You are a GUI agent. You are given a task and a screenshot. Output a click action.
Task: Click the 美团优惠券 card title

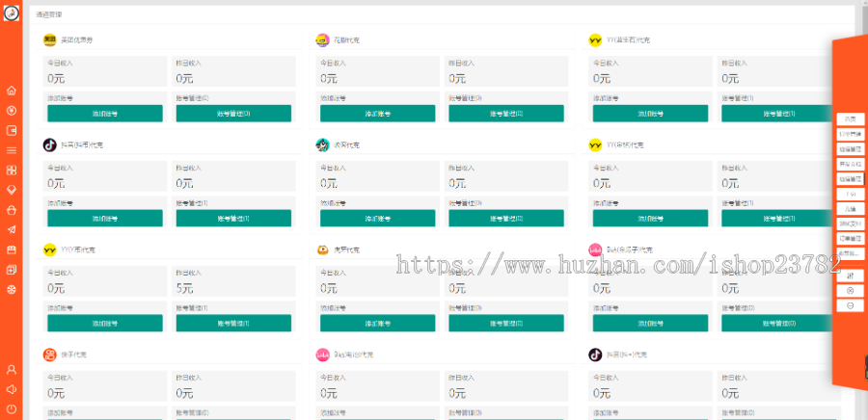(77, 39)
